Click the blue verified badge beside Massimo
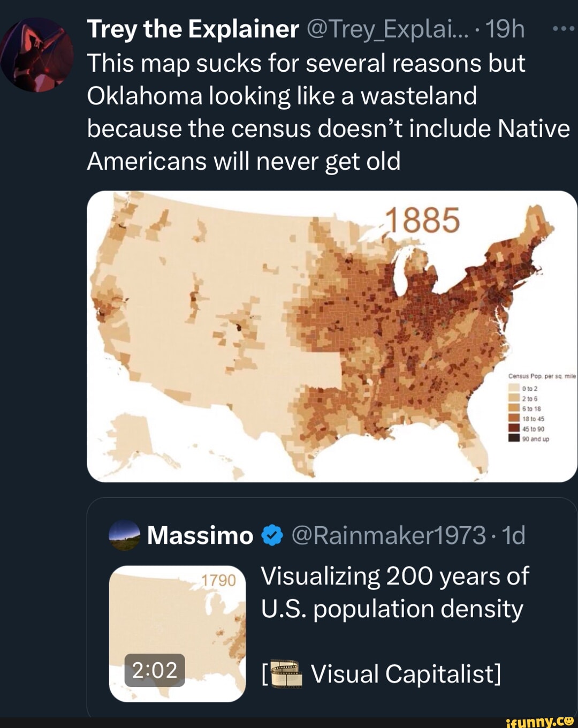The image size is (578, 728). point(272,535)
